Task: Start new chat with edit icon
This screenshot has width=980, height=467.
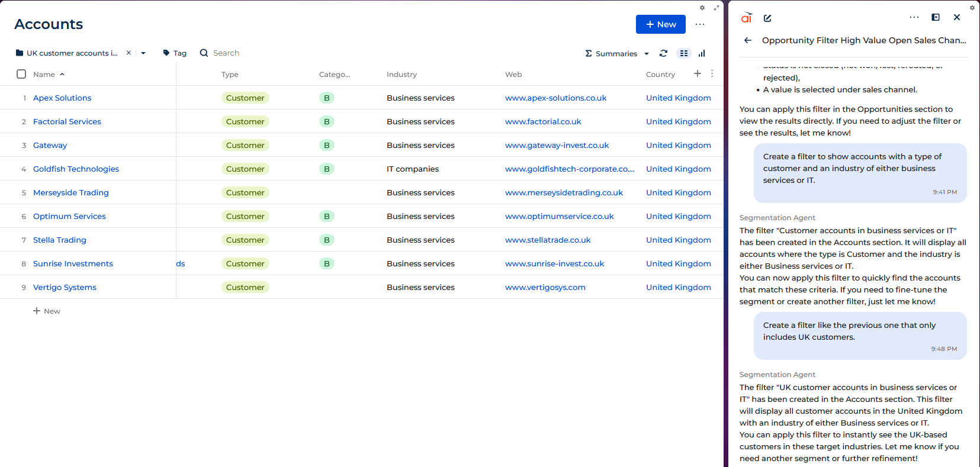Action: [767, 18]
